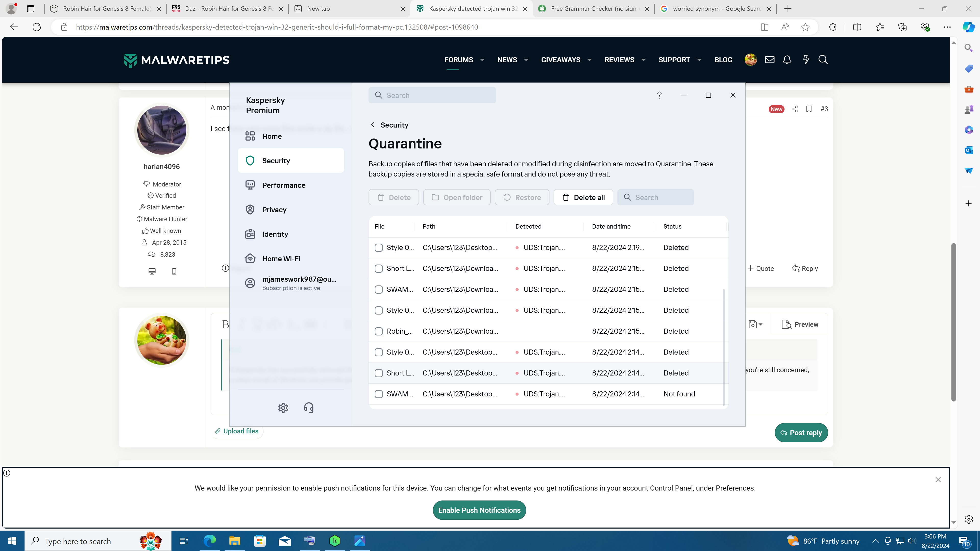This screenshot has width=980, height=551.
Task: Click the bell alerts icon on MalwareTips
Action: coord(787,60)
